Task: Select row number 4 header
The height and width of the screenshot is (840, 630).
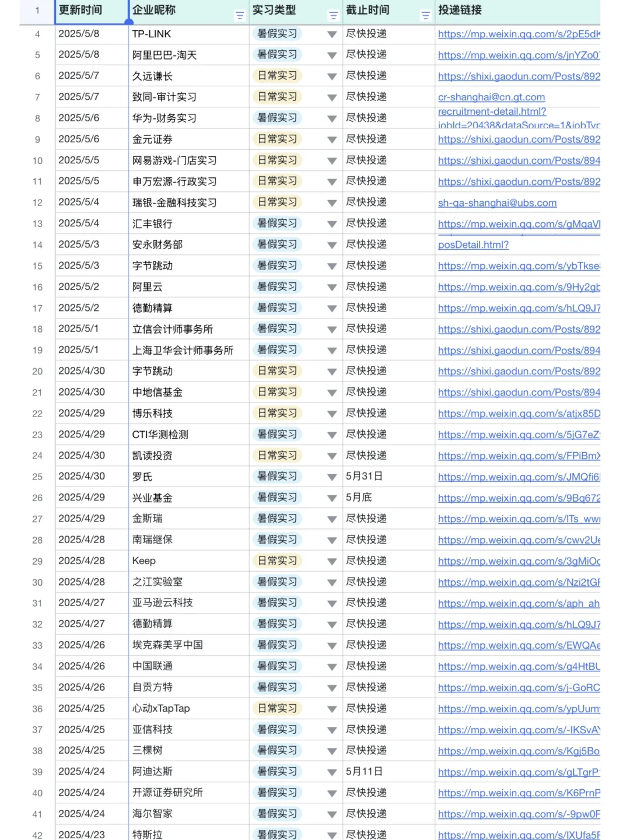Action: [37, 34]
